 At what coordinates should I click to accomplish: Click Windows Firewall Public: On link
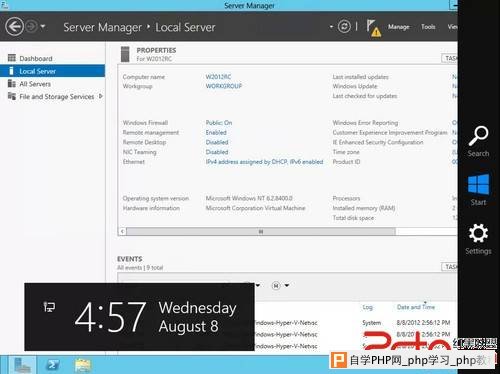tap(219, 123)
